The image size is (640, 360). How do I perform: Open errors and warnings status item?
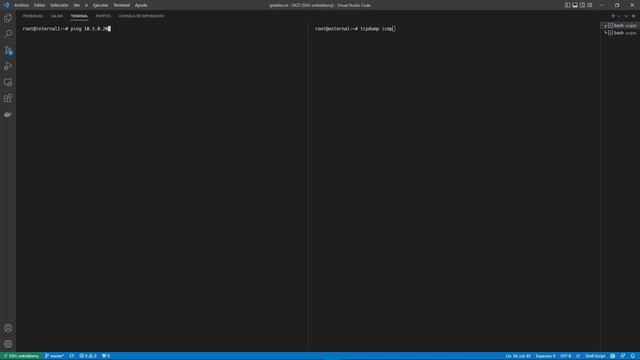tap(88, 356)
